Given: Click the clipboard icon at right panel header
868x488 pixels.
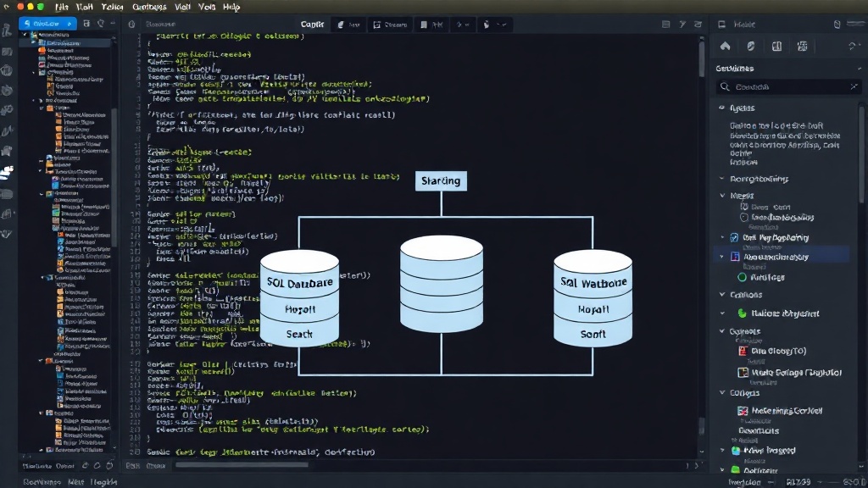Looking at the screenshot, I should pyautogui.click(x=837, y=25).
